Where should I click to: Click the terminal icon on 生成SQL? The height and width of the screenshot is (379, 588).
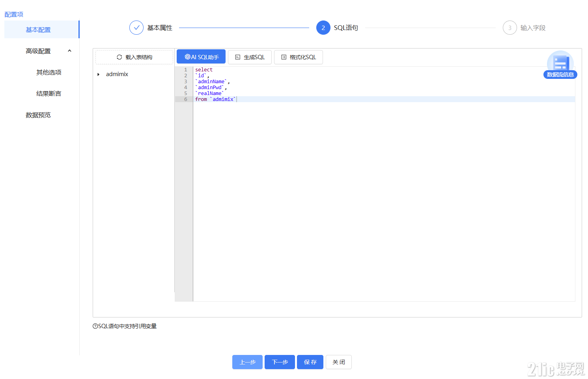237,57
